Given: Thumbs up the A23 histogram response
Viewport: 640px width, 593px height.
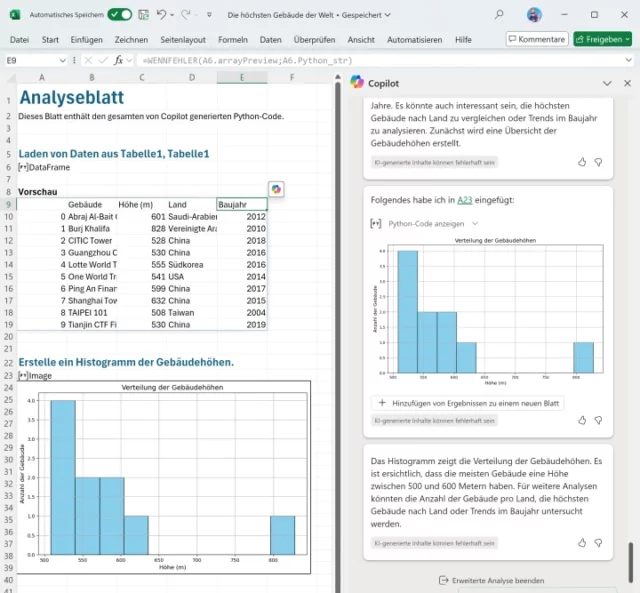Looking at the screenshot, I should (x=582, y=420).
